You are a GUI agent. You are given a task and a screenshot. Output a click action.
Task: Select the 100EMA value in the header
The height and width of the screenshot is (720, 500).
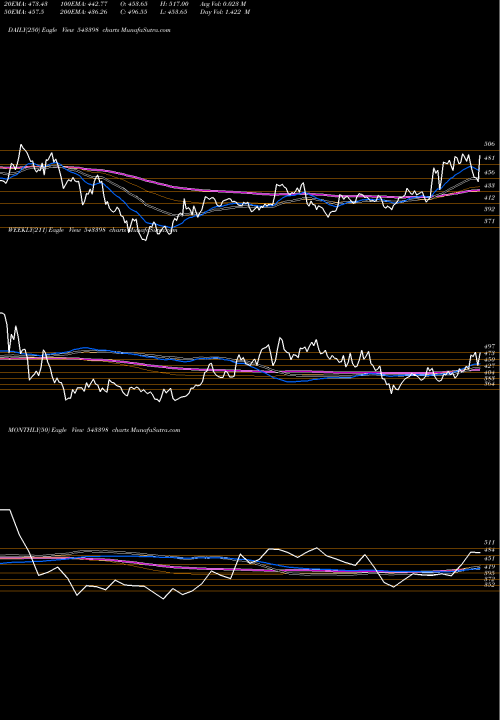click(83, 4)
